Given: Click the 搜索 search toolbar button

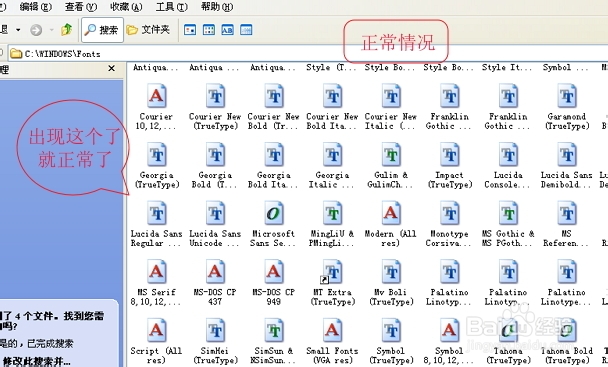Looking at the screenshot, I should pyautogui.click(x=102, y=29).
